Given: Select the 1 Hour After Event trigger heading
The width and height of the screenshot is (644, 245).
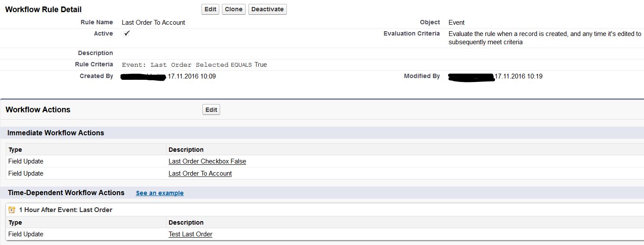Looking at the screenshot, I should [x=65, y=210].
